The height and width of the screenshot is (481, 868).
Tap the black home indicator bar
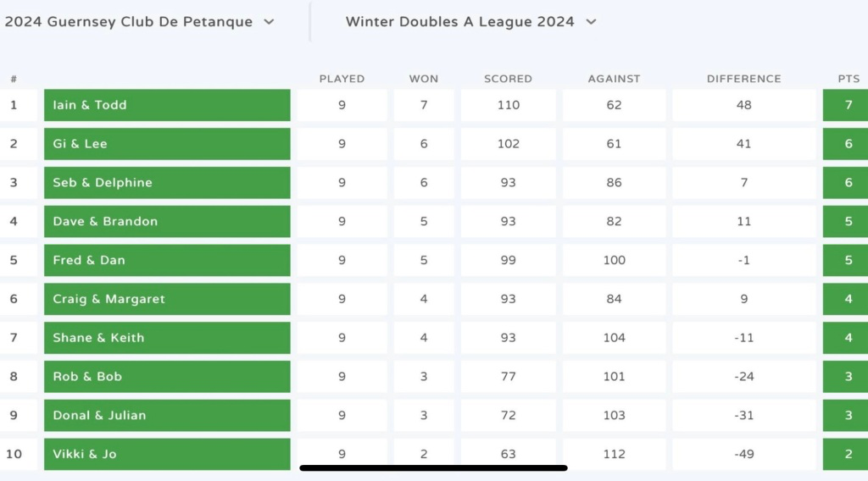pos(433,467)
